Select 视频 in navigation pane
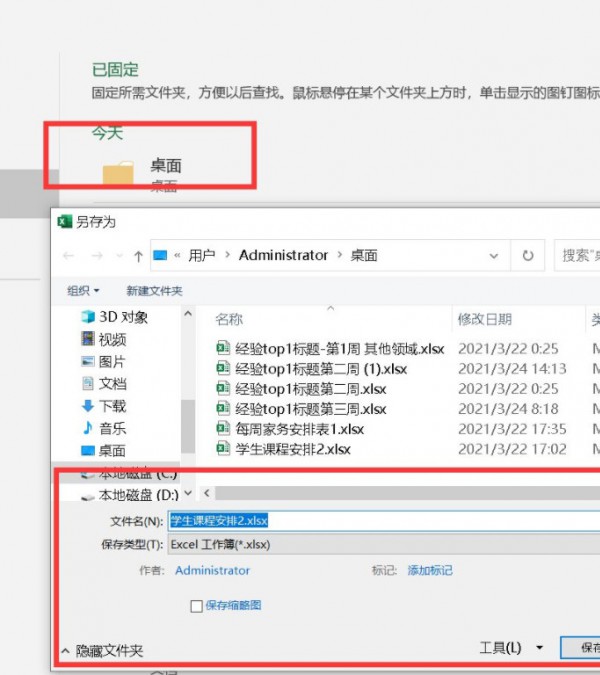Image resolution: width=600 pixels, height=675 pixels. point(104,339)
